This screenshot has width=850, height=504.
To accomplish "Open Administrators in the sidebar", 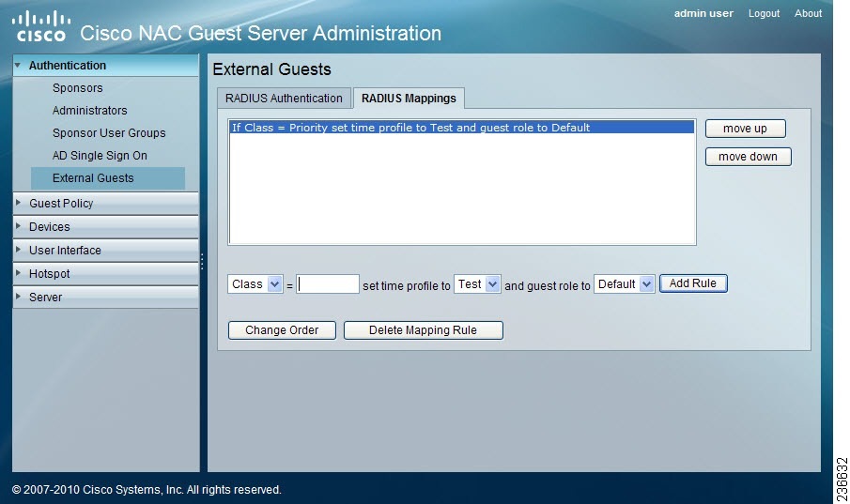I will (x=90, y=111).
